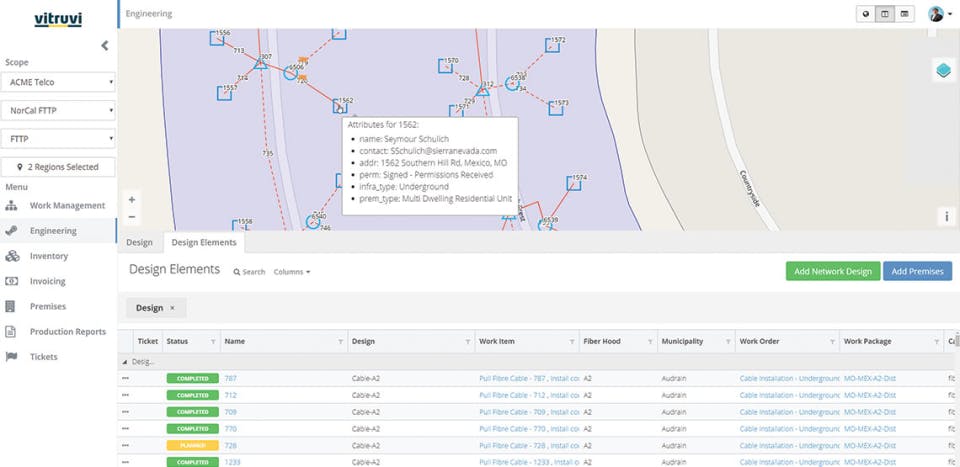Open the ACME Telco scope dropdown
960x467 pixels.
tap(58, 82)
